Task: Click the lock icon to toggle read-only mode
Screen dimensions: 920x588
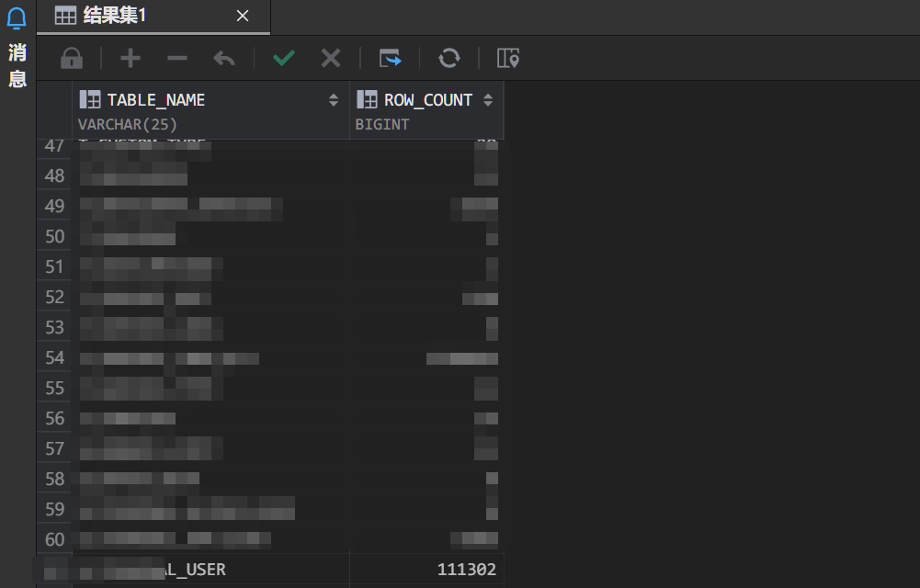Action: [x=71, y=59]
